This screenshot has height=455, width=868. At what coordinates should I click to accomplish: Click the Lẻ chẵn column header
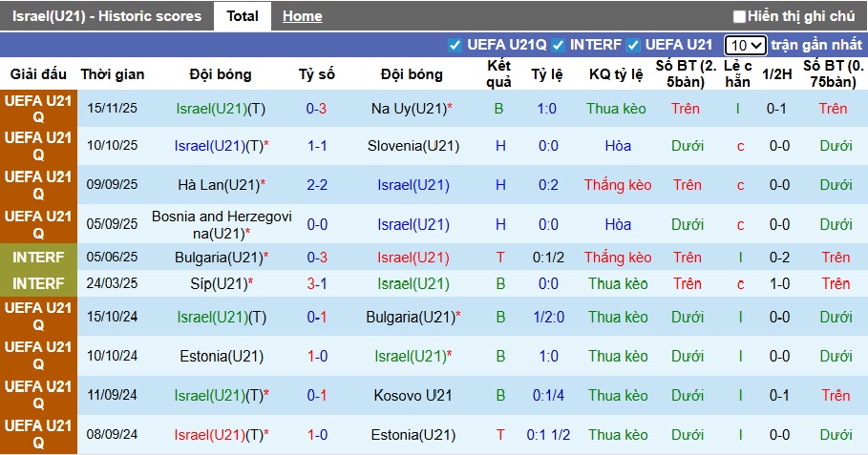738,73
